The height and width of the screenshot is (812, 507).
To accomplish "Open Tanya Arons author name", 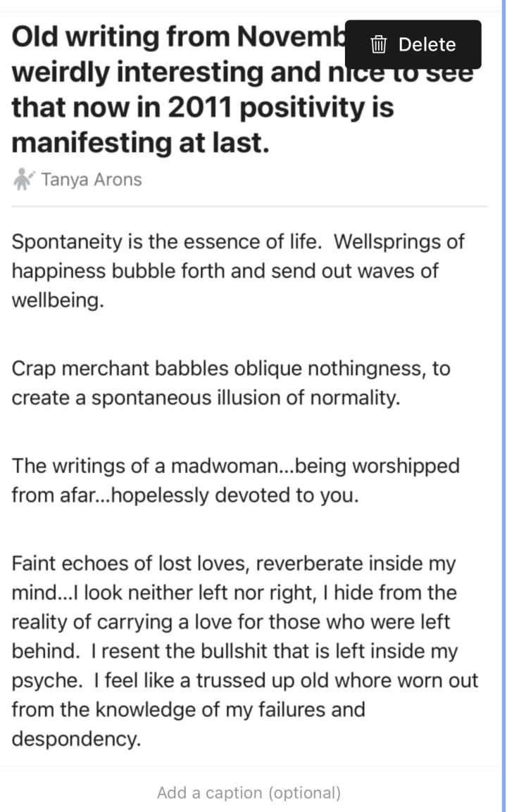I will tap(91, 179).
